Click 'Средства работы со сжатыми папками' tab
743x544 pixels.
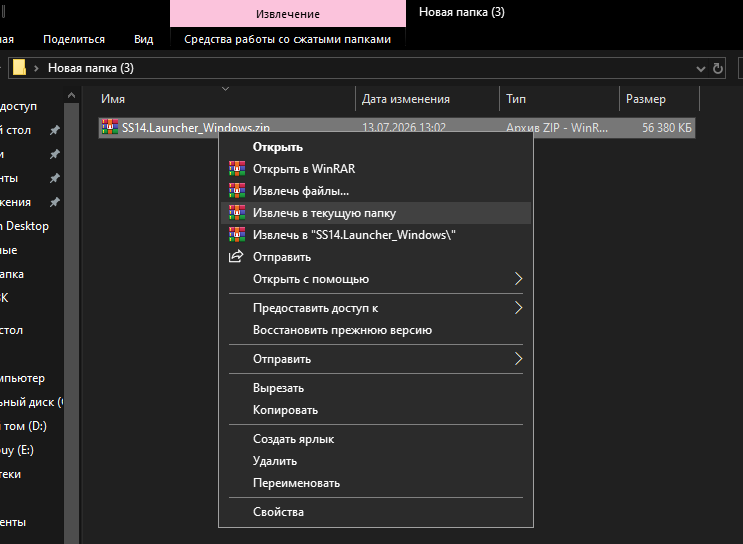pos(288,39)
